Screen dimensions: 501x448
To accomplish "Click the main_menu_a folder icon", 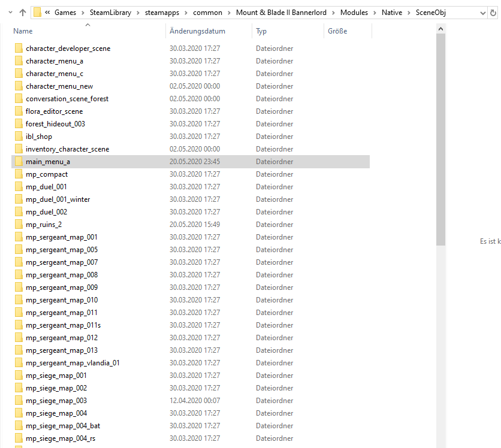I will [x=19, y=162].
